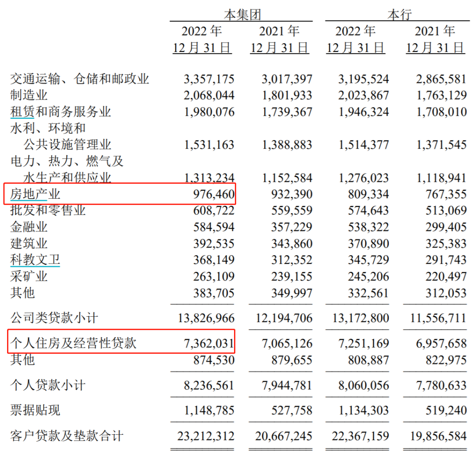This screenshot has height=456, width=476.
Task: Select the 客户贷款及垫款合计 total label
Action: pyautogui.click(x=67, y=436)
